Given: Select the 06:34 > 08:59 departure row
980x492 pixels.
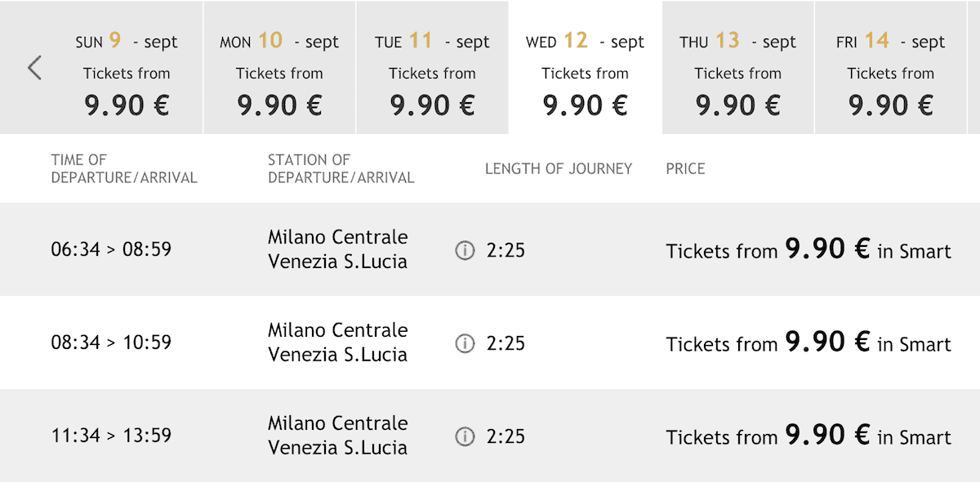Looking at the screenshot, I should click(x=111, y=249).
